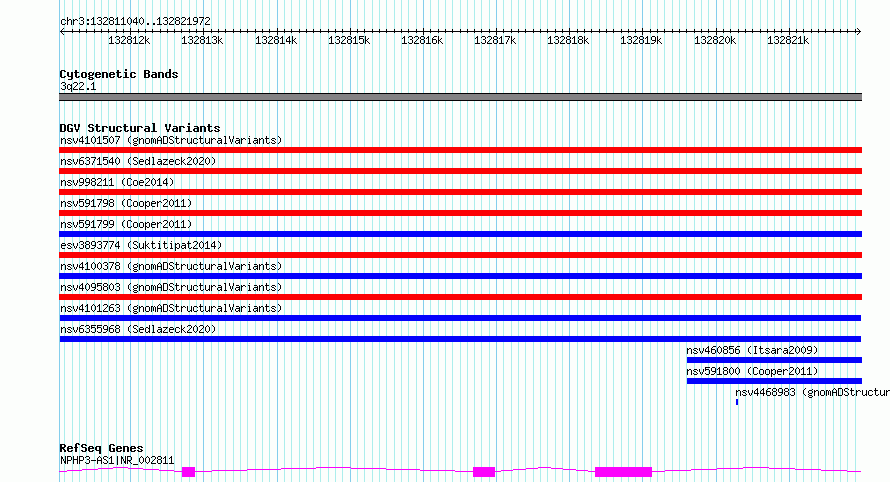This screenshot has width=890, height=482.
Task: Click the gray 3q22.1 cytogenetic band bar
Action: coord(460,97)
